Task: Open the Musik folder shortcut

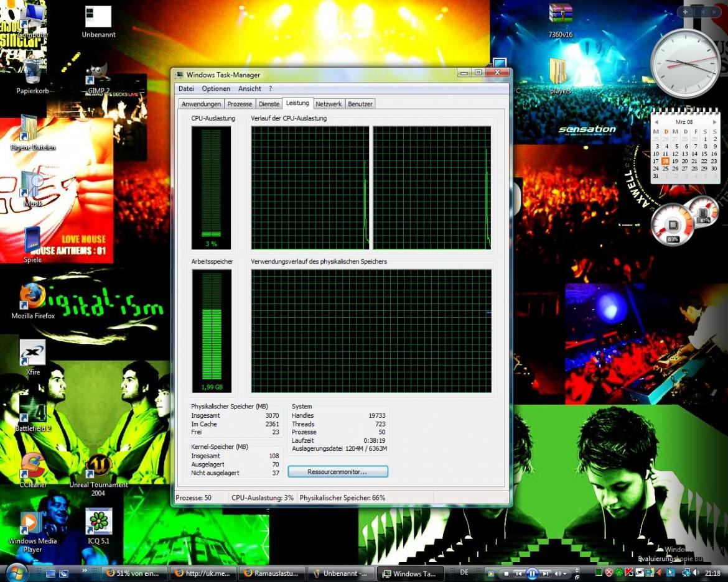Action: pos(32,189)
